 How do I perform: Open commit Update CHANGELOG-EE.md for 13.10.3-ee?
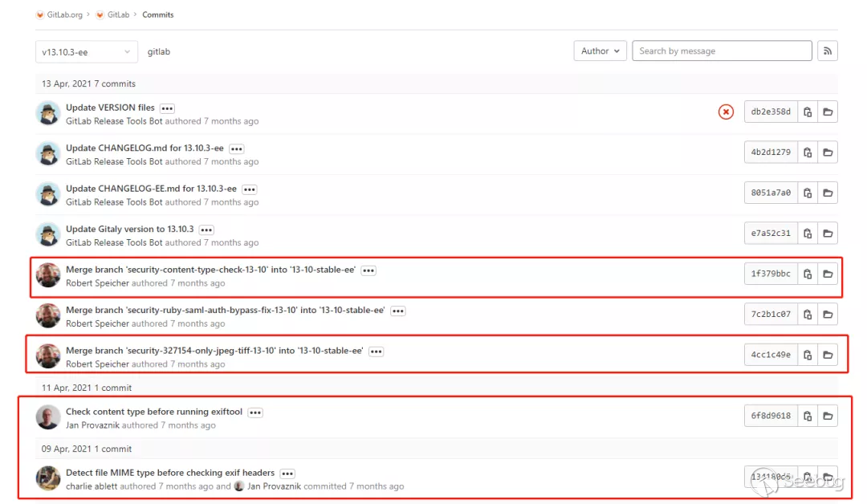[x=151, y=189]
